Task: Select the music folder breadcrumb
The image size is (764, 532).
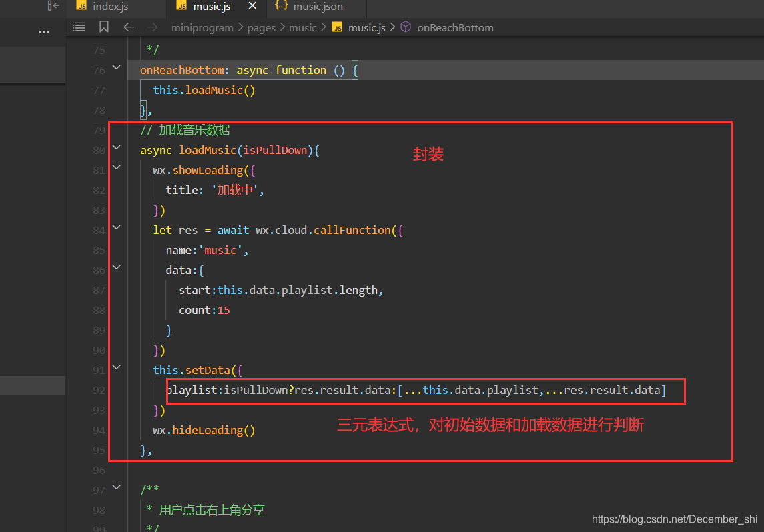Action: 302,28
